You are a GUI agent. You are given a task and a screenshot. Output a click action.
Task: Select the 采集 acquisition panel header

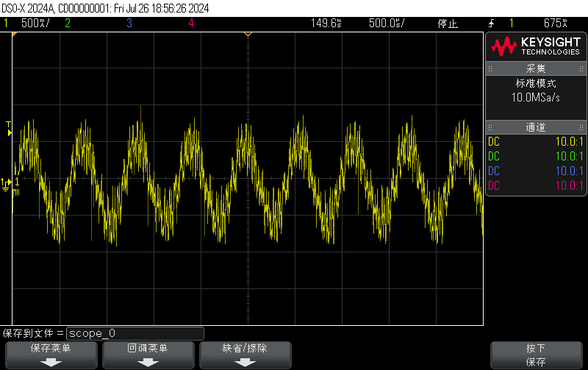536,68
